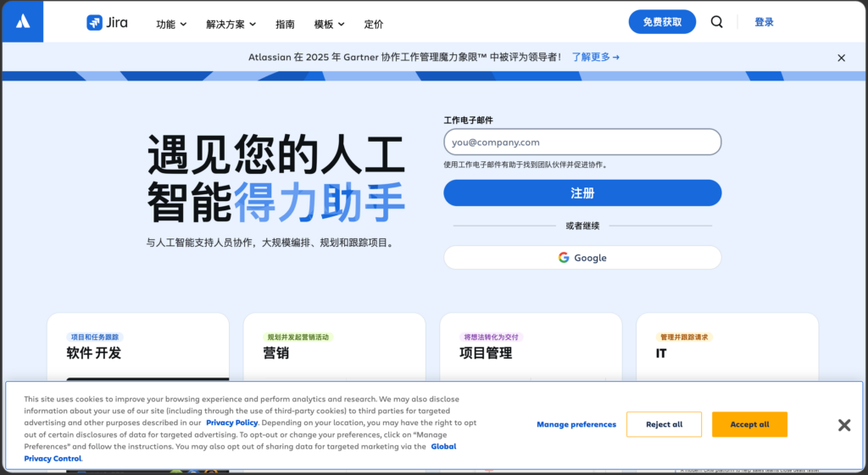Open the 软件 开发 card
This screenshot has height=475, width=868.
138,347
